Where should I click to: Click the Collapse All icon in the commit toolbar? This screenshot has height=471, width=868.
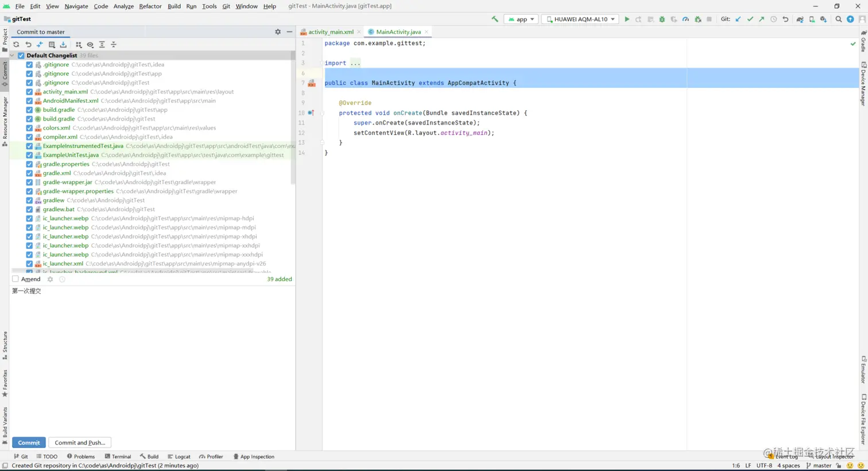coord(114,44)
